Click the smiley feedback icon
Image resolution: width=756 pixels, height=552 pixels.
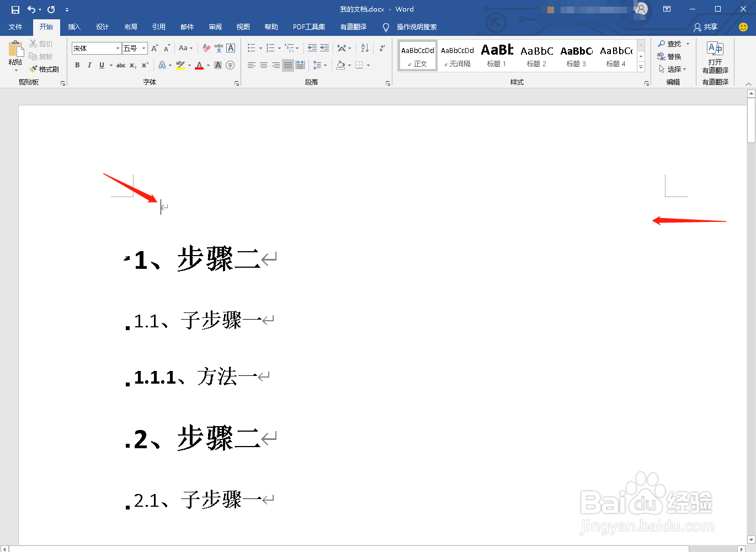[743, 27]
